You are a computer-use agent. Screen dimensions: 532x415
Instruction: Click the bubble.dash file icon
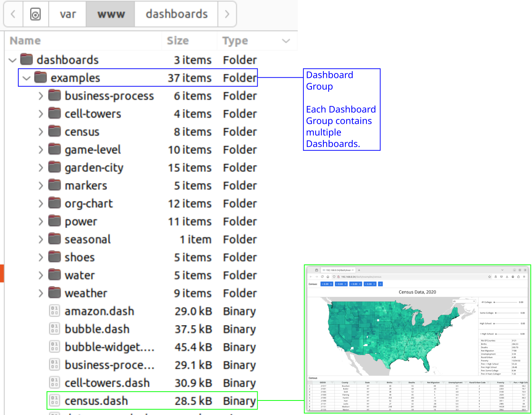[x=54, y=329]
